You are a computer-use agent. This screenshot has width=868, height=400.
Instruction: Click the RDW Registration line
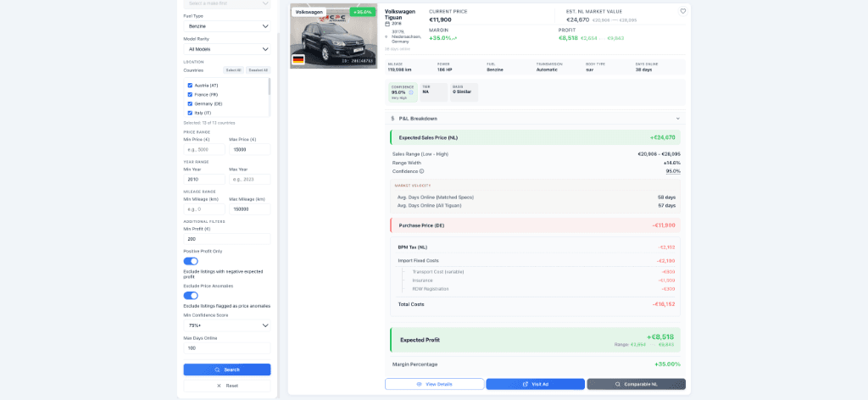542,289
